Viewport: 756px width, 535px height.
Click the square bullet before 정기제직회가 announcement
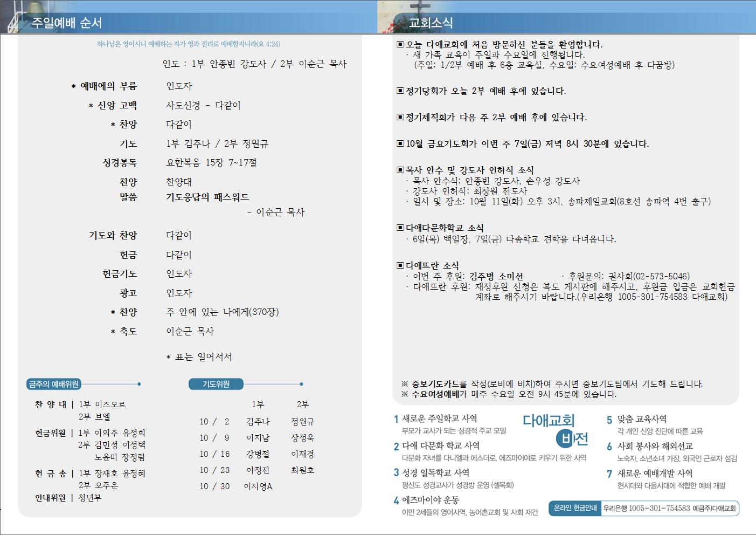[x=400, y=117]
